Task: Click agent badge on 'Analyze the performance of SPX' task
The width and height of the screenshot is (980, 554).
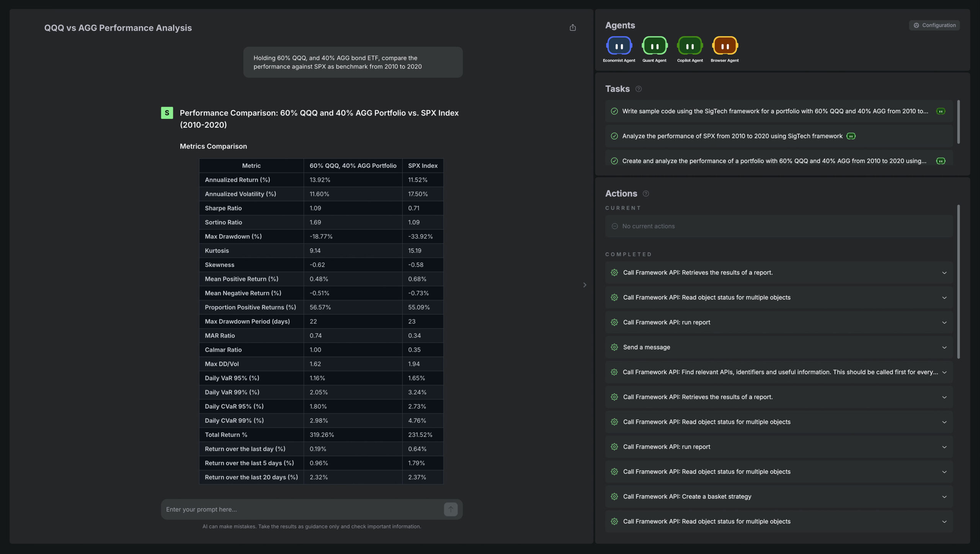Action: pyautogui.click(x=851, y=136)
